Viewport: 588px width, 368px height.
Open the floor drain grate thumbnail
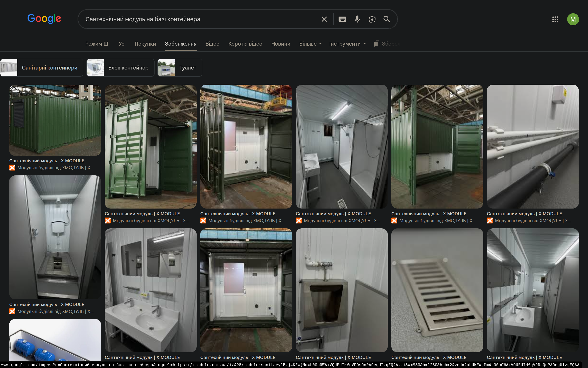coord(437,290)
